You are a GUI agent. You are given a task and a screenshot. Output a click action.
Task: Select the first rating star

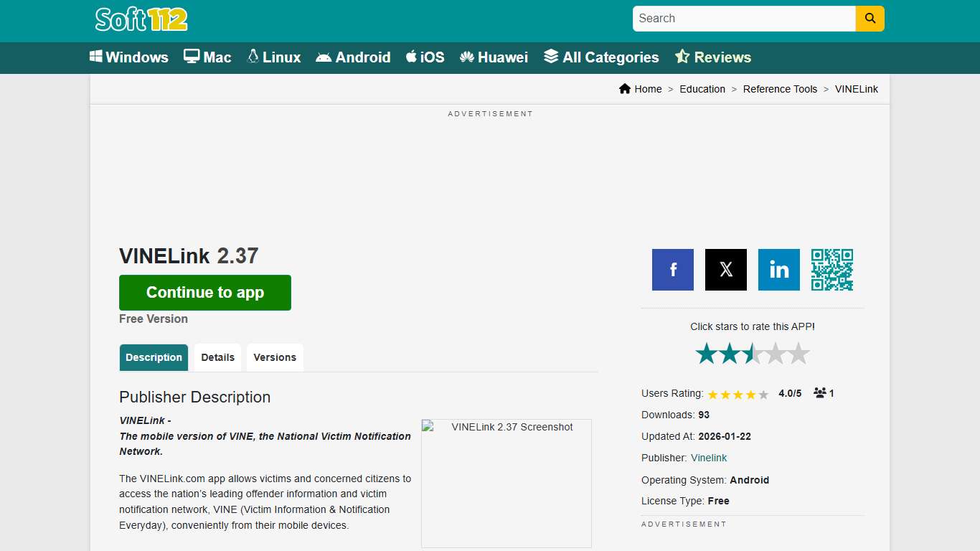706,353
